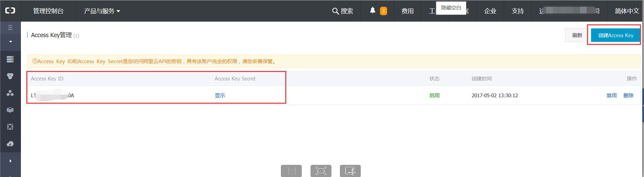Open the 企业 menu
644x177 pixels.
pyautogui.click(x=490, y=11)
